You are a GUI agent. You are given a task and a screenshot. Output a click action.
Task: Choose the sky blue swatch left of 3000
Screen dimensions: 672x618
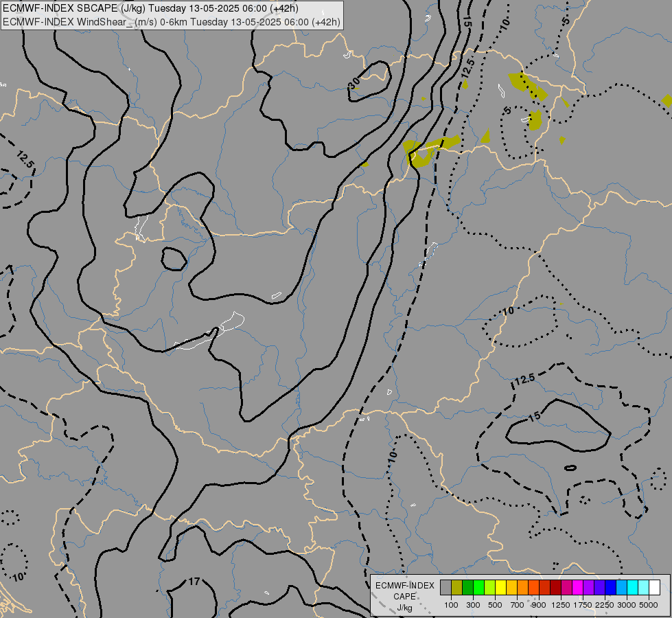tap(621, 587)
